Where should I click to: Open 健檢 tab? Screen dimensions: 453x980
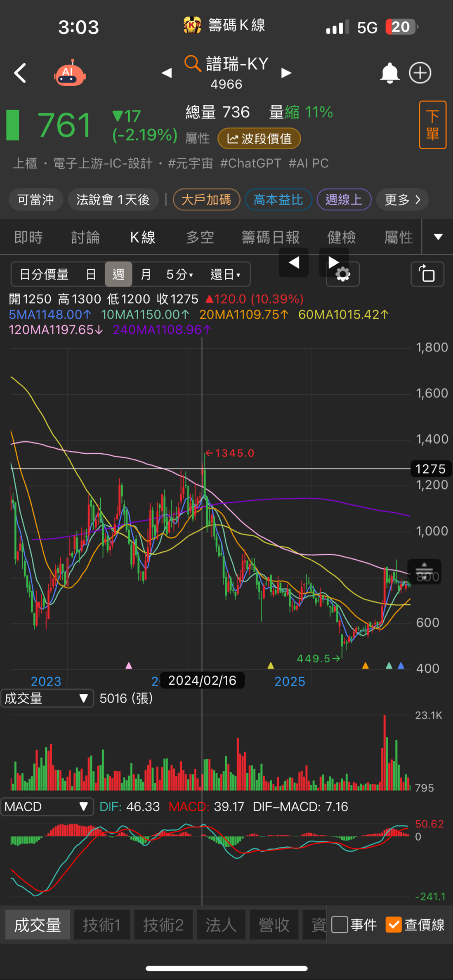point(342,237)
